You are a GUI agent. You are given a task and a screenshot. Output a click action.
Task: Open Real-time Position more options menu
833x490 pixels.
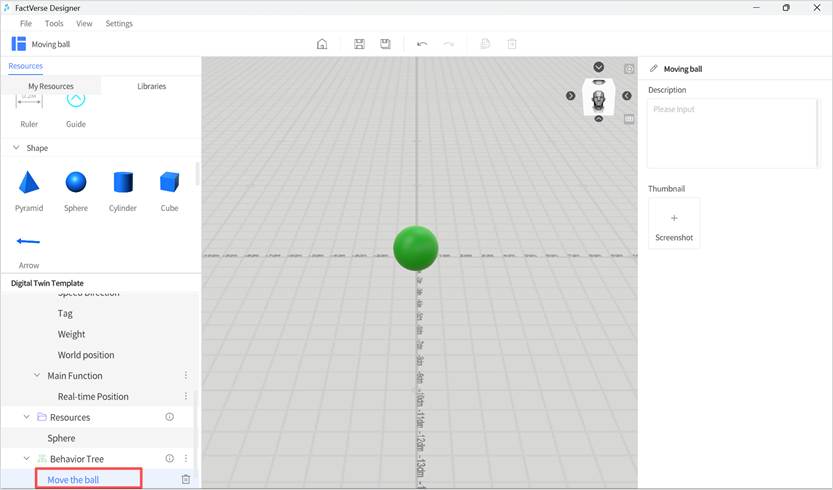pyautogui.click(x=186, y=396)
